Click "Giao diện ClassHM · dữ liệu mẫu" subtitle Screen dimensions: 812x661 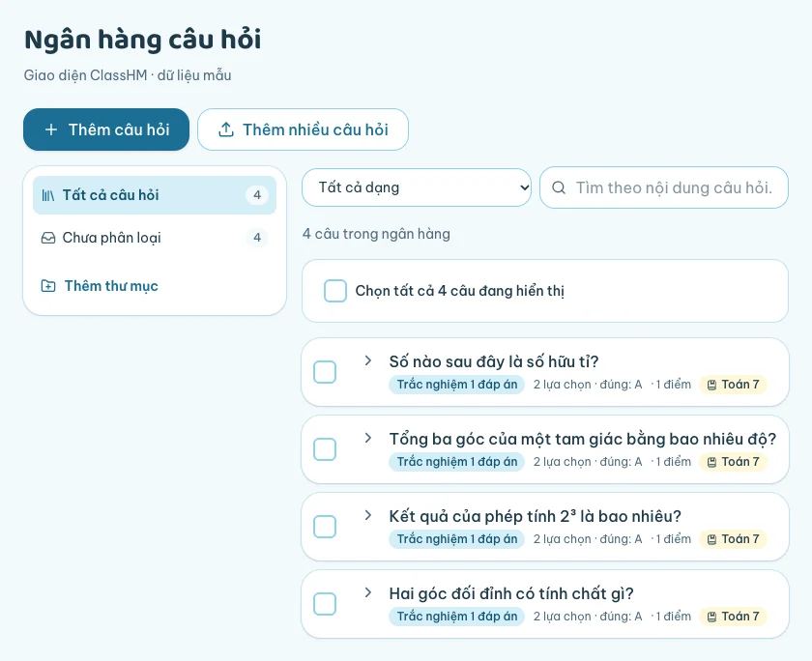point(128,75)
